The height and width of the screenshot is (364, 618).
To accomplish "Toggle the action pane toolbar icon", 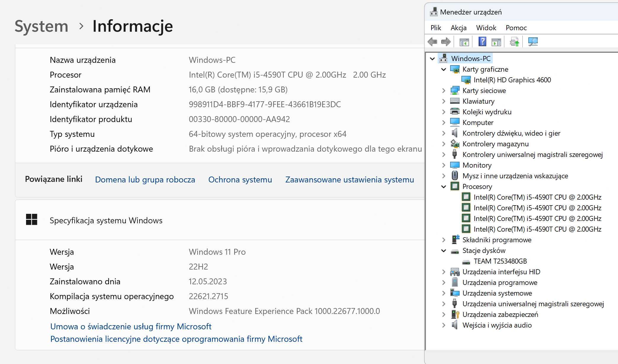I will pyautogui.click(x=496, y=42).
